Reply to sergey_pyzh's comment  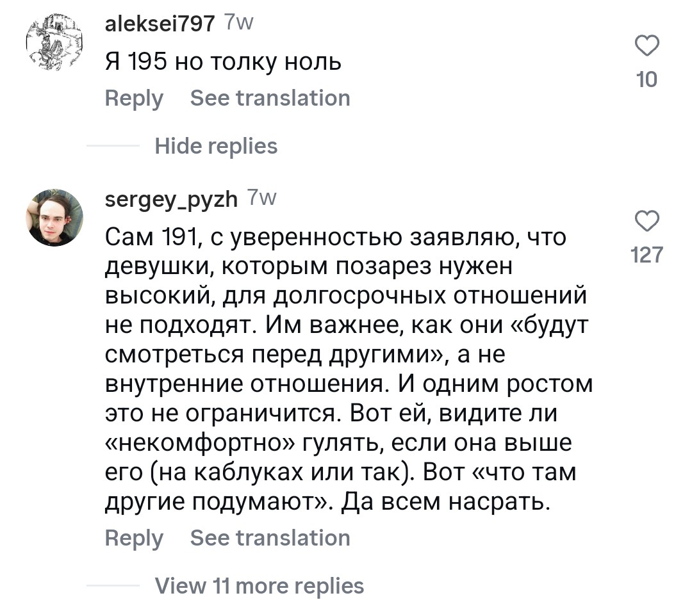click(x=134, y=538)
